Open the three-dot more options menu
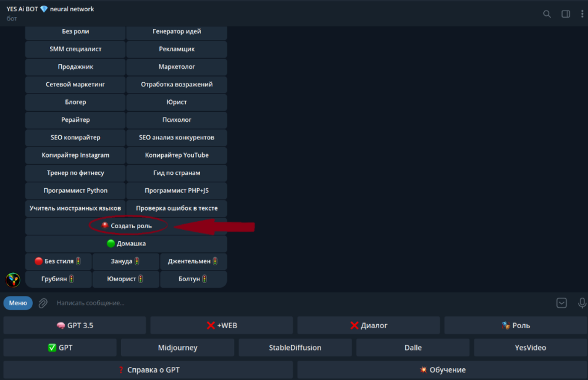Viewport: 588px width, 380px height. point(582,14)
